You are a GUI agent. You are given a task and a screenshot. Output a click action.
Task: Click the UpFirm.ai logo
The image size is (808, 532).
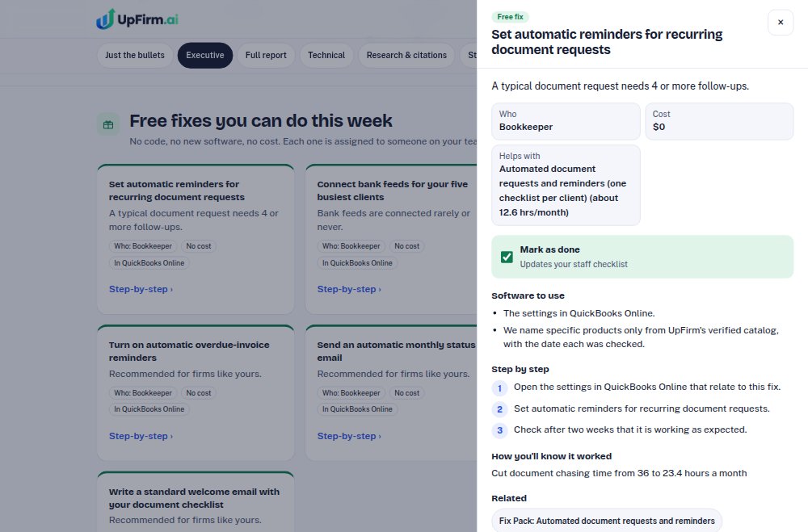(x=137, y=19)
